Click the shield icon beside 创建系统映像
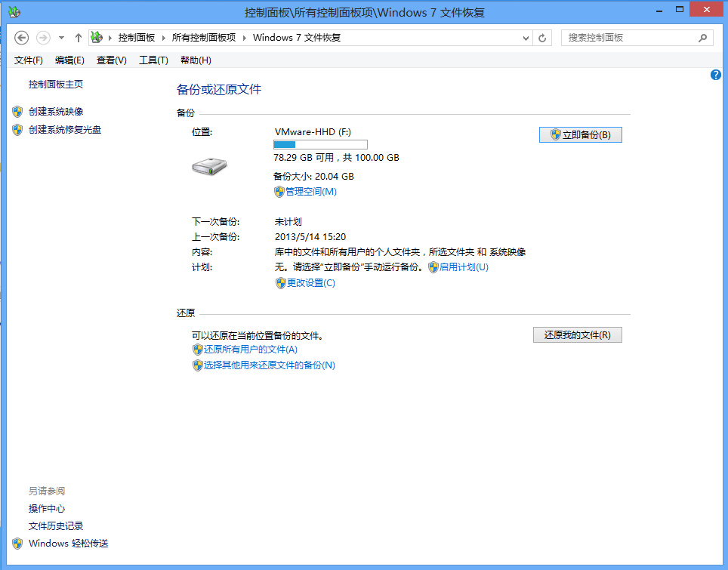The width and height of the screenshot is (728, 570). click(17, 112)
